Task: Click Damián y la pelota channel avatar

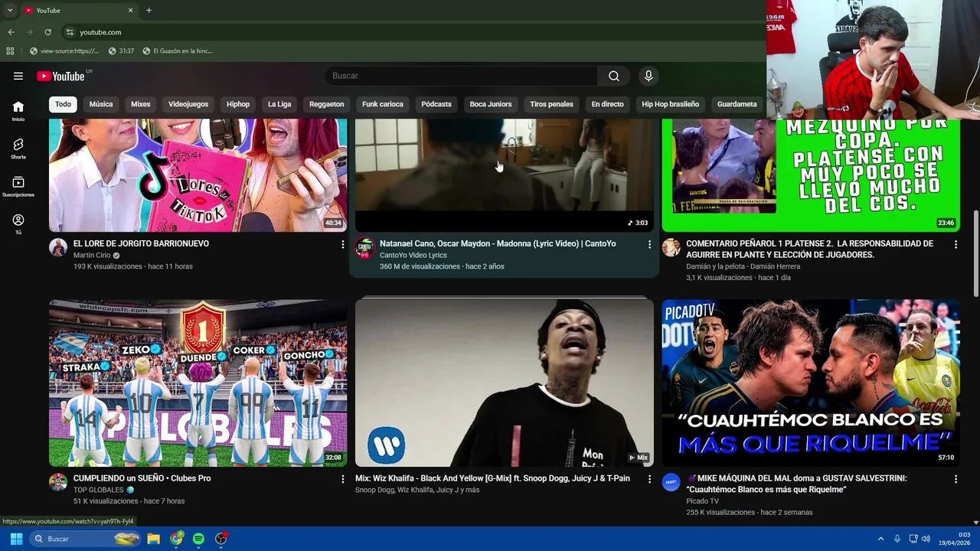Action: pos(671,247)
